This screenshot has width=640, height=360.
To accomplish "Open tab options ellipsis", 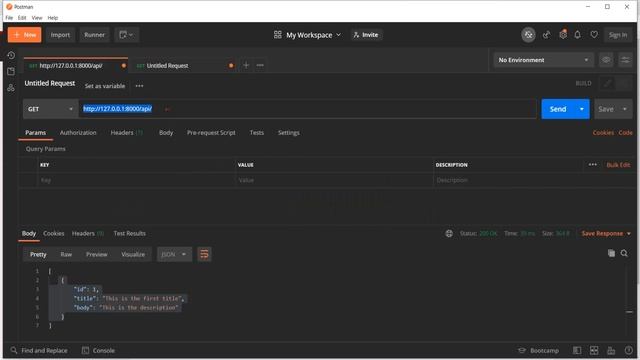I will [x=260, y=65].
